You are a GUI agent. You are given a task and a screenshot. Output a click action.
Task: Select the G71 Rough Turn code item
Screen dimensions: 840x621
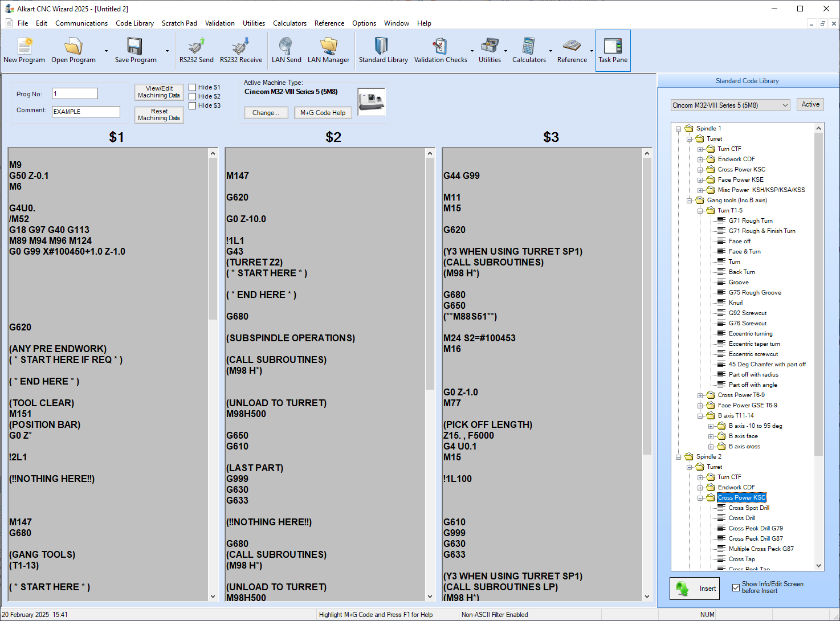click(x=751, y=220)
